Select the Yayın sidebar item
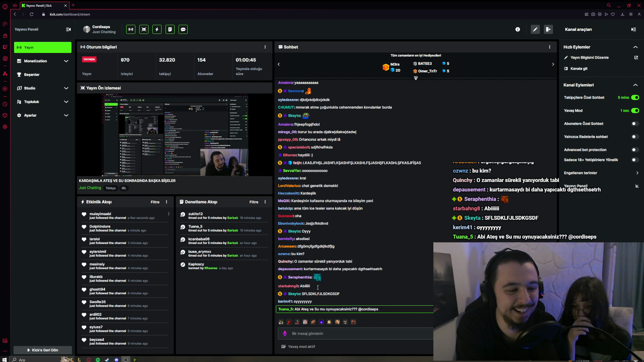644x362 pixels. coord(43,48)
